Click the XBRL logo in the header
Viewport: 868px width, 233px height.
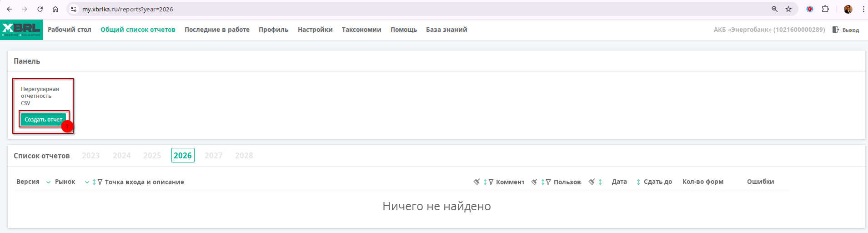(21, 30)
